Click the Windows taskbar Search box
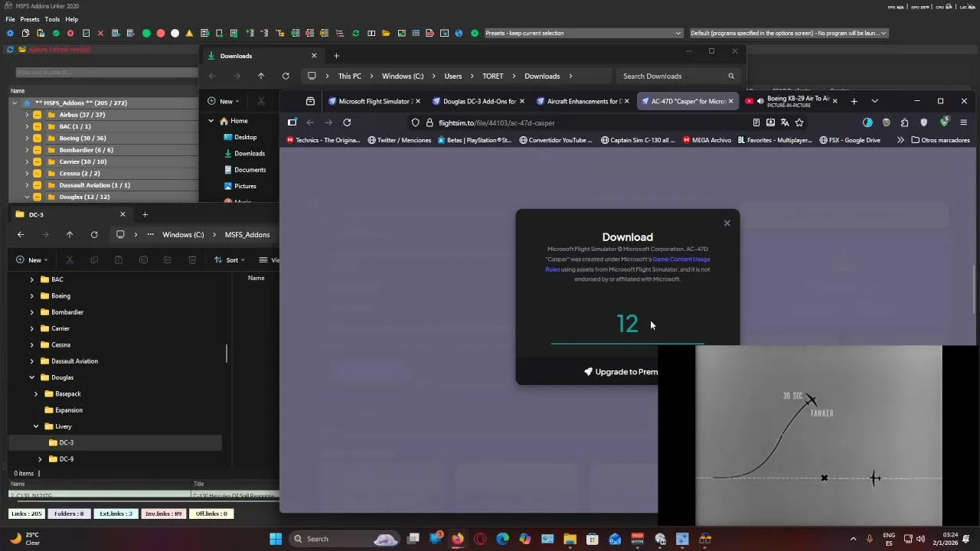This screenshot has height=551, width=980. click(x=345, y=539)
